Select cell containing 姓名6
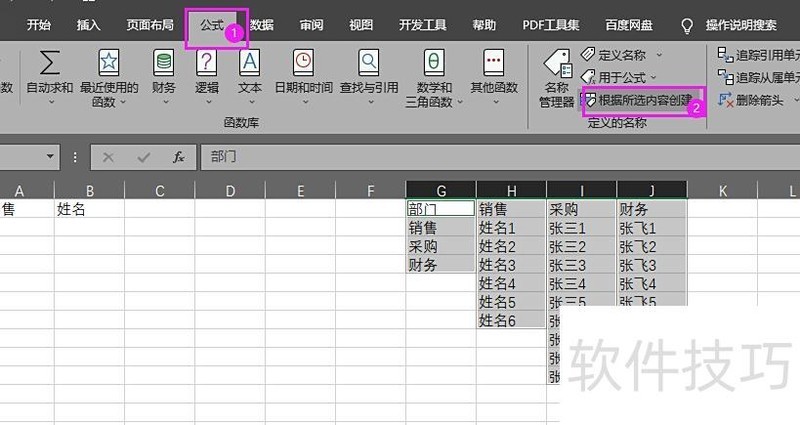The width and height of the screenshot is (800, 425). click(x=511, y=320)
